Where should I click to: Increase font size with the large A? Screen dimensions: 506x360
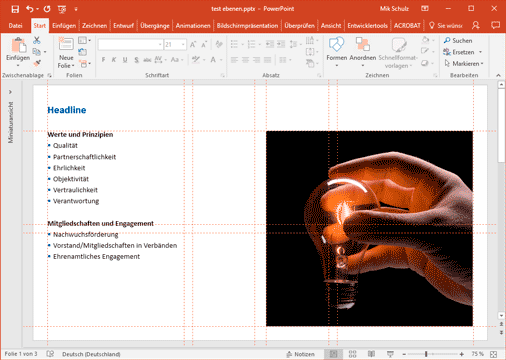(x=193, y=44)
